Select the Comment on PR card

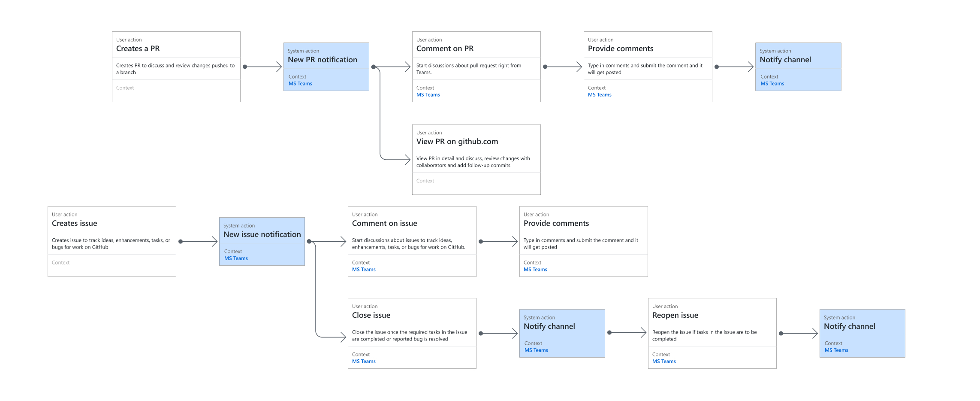point(476,67)
